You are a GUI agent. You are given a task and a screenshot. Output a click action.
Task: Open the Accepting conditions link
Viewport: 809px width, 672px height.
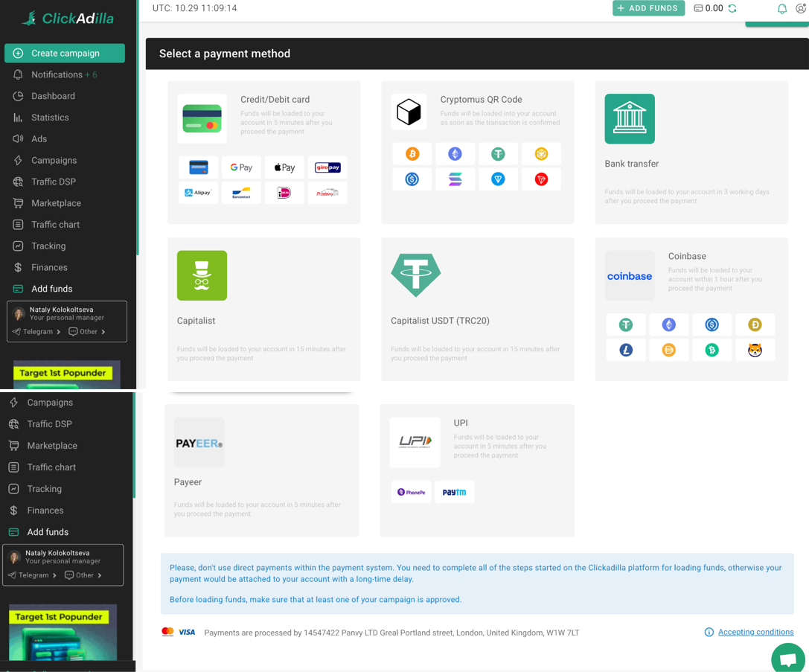755,632
